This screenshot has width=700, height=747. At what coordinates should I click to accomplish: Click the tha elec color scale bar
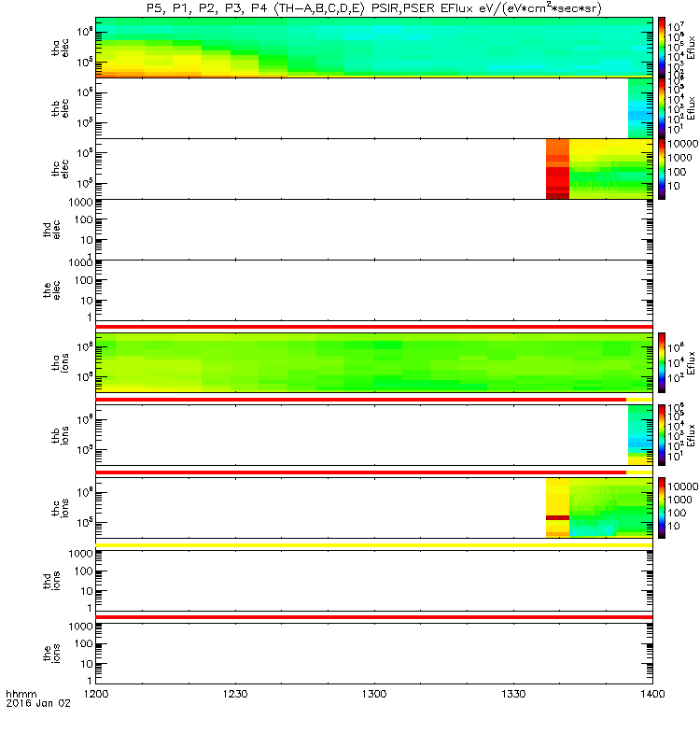[662, 48]
